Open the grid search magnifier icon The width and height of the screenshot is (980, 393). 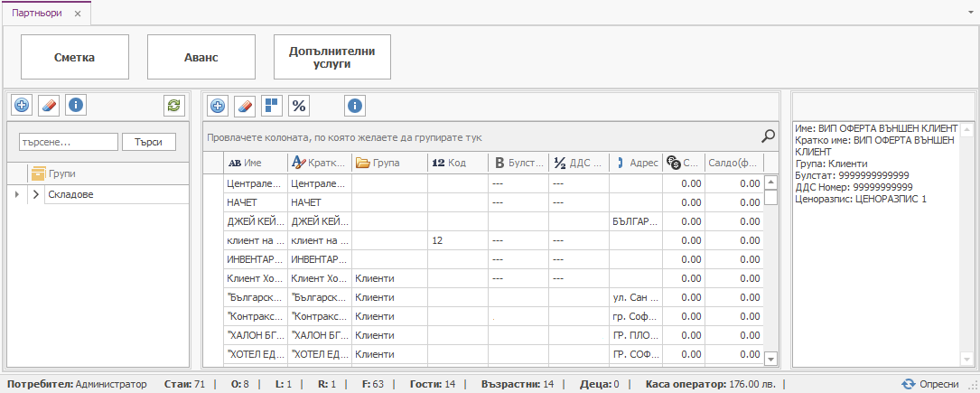[768, 136]
